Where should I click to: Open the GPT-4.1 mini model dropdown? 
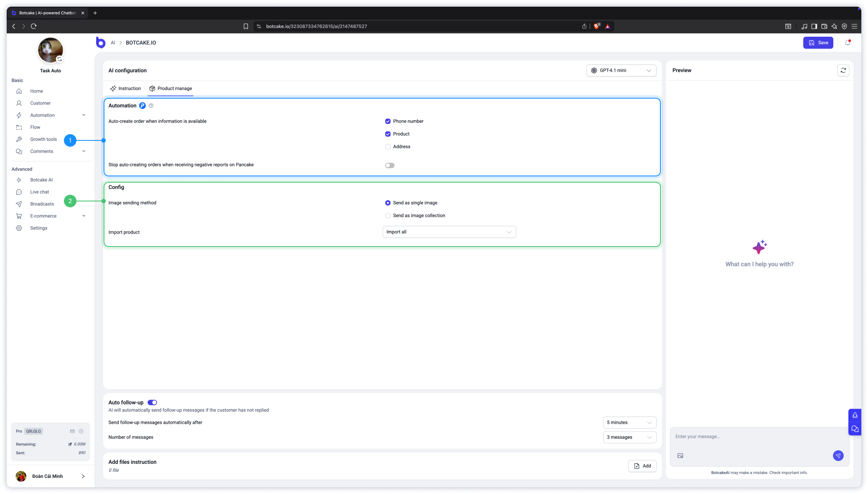(x=621, y=70)
